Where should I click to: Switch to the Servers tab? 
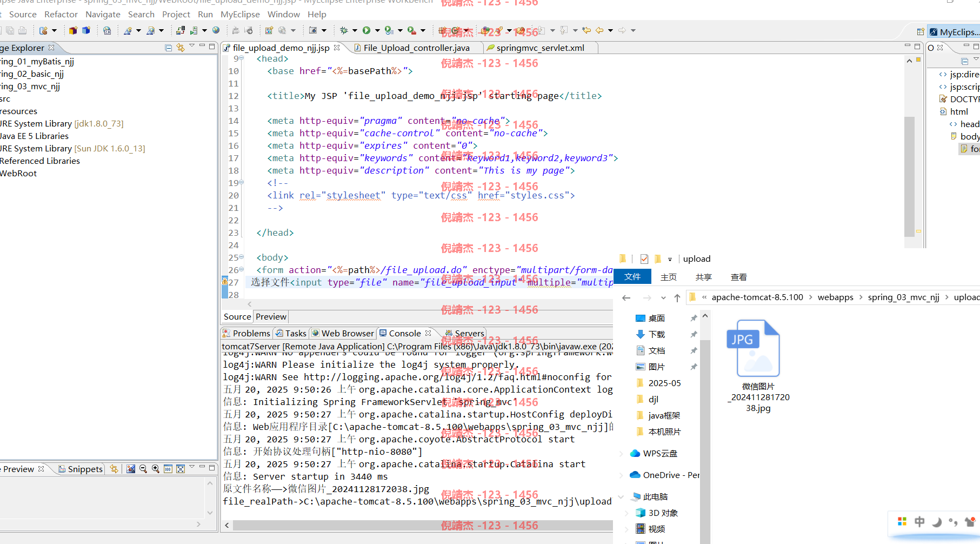[464, 333]
